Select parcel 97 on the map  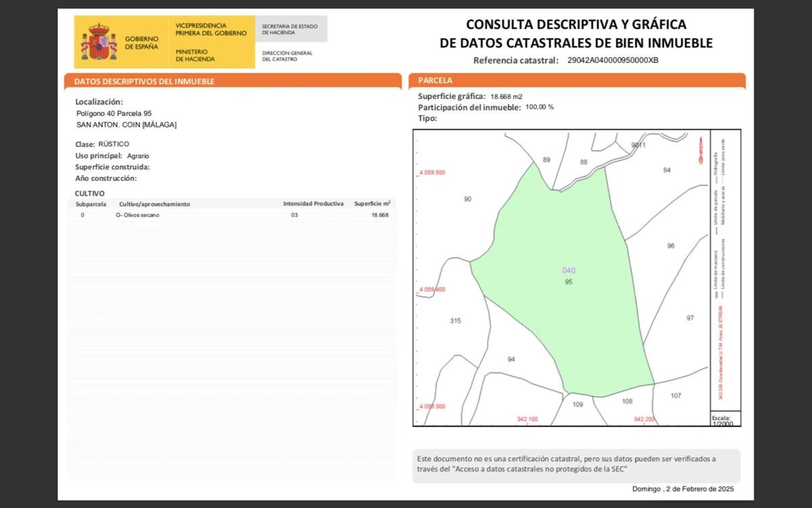pos(690,318)
